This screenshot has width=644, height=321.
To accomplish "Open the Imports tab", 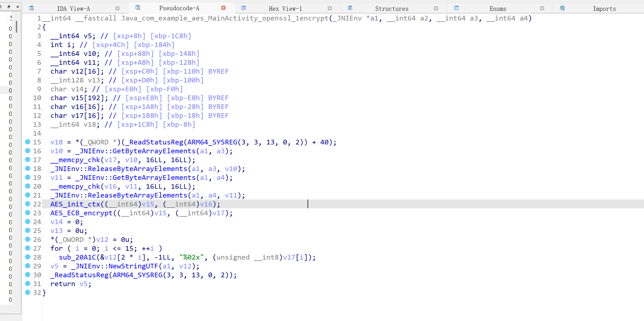I will tap(604, 9).
